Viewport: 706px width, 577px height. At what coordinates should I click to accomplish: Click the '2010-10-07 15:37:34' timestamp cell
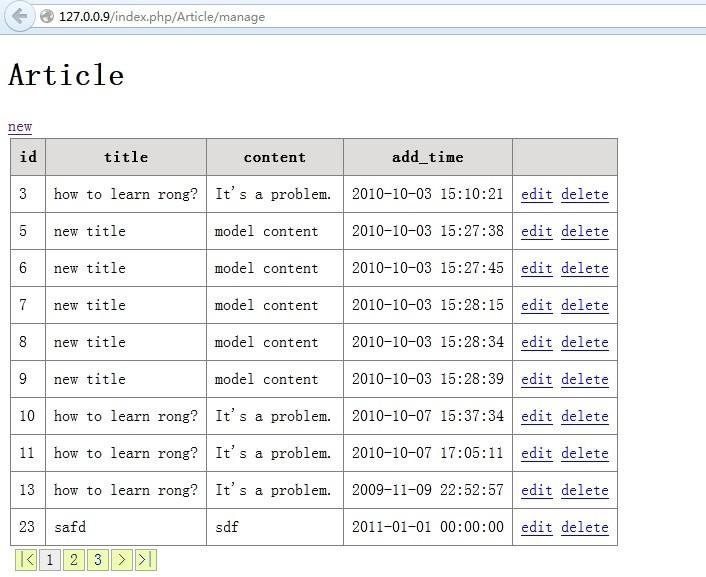[x=428, y=416]
